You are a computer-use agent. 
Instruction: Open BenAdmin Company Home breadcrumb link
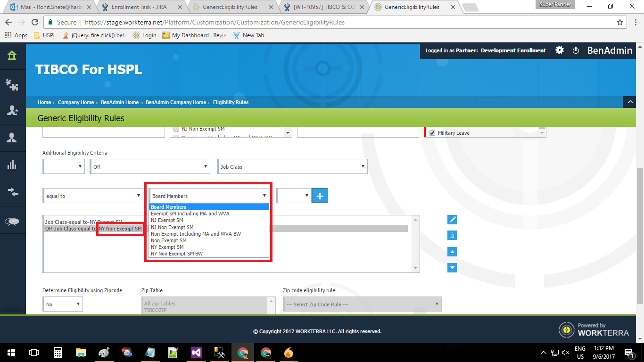click(x=176, y=102)
